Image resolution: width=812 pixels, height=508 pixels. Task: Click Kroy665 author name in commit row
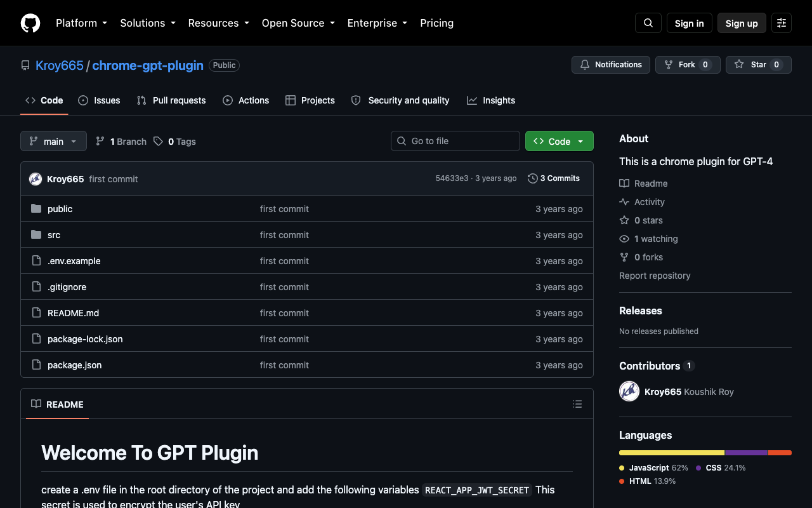[x=65, y=179]
